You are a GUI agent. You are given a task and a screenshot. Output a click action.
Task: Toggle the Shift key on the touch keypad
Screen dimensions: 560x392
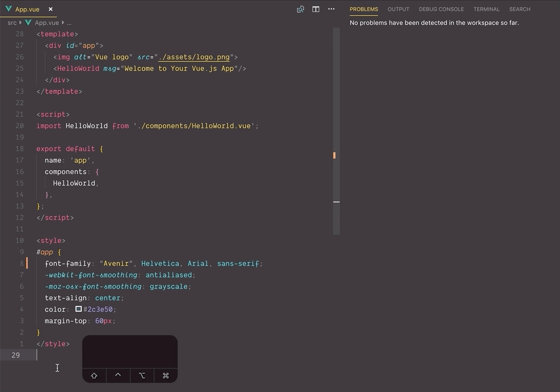pos(94,376)
